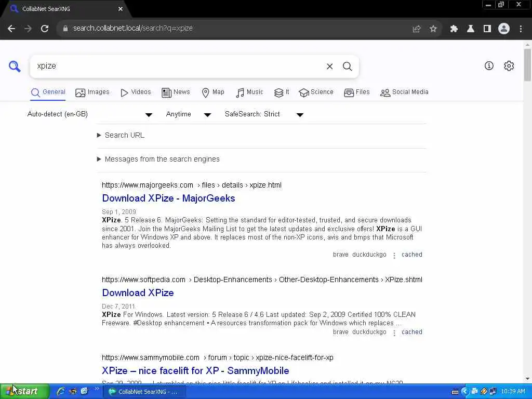This screenshot has height=399, width=532.
Task: Click the lock icon in the address bar
Action: [65, 29]
